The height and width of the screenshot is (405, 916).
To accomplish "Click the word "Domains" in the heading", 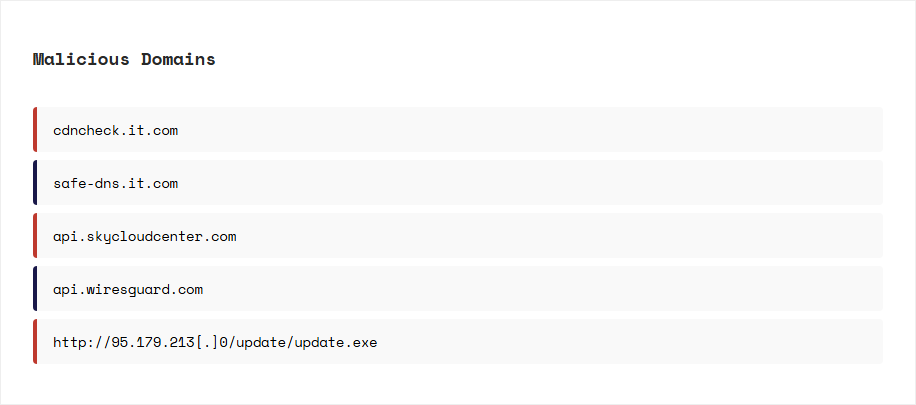I will (178, 59).
